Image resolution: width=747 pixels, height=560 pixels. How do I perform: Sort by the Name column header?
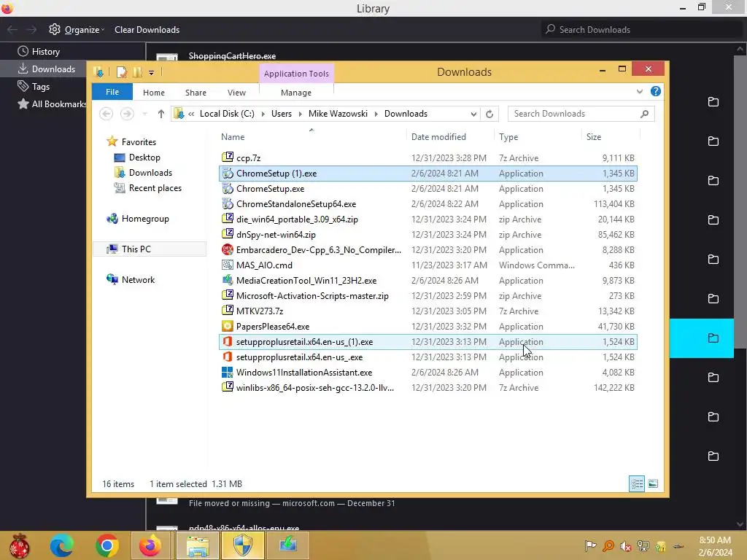pyautogui.click(x=312, y=136)
